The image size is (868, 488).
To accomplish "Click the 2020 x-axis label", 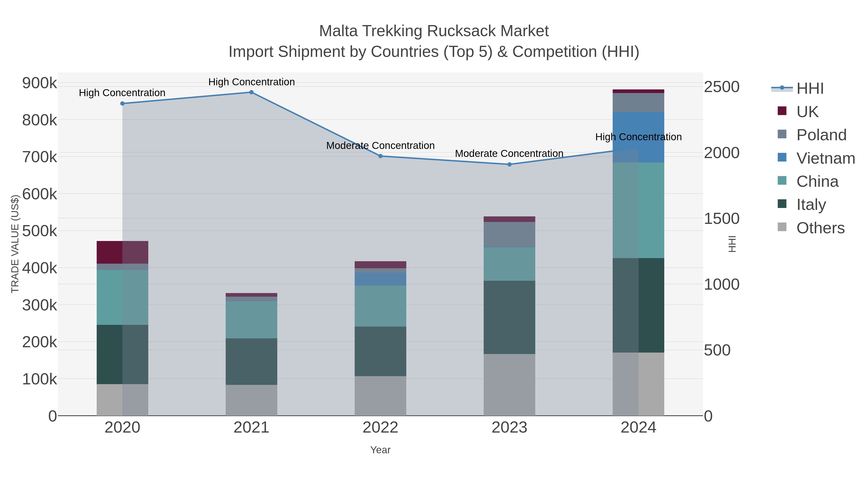I will click(122, 428).
